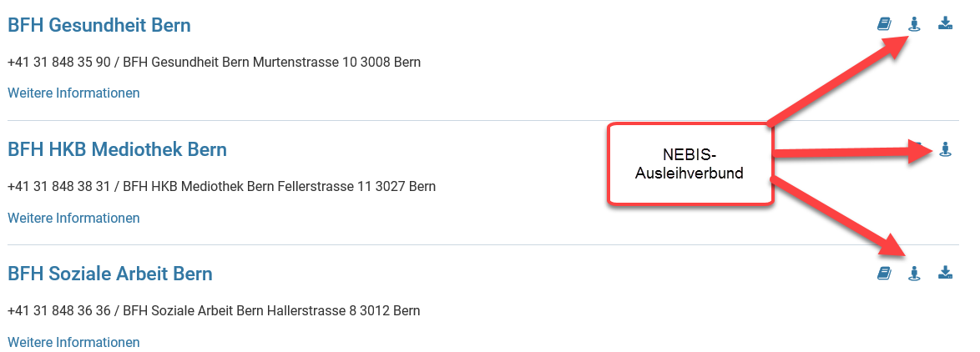
Task: Click the Fellerstrasse 11 address line
Action: (222, 186)
